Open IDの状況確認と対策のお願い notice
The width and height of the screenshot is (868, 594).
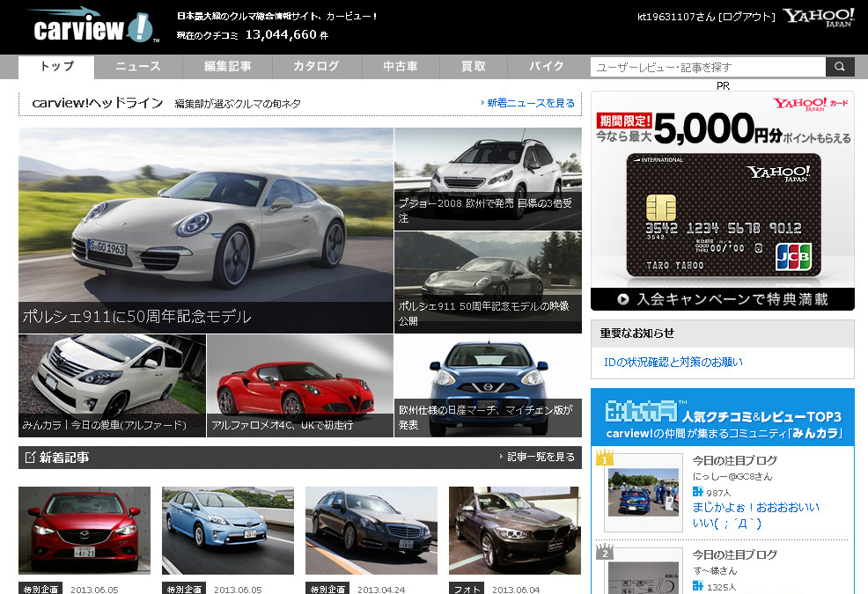(673, 362)
